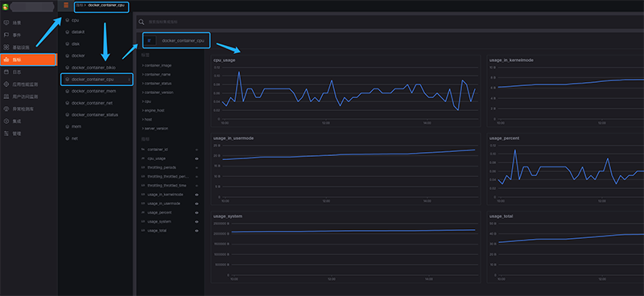The width and height of the screenshot is (644, 296).
Task: Click the icon beside cpu metric set
Action: pos(68,20)
